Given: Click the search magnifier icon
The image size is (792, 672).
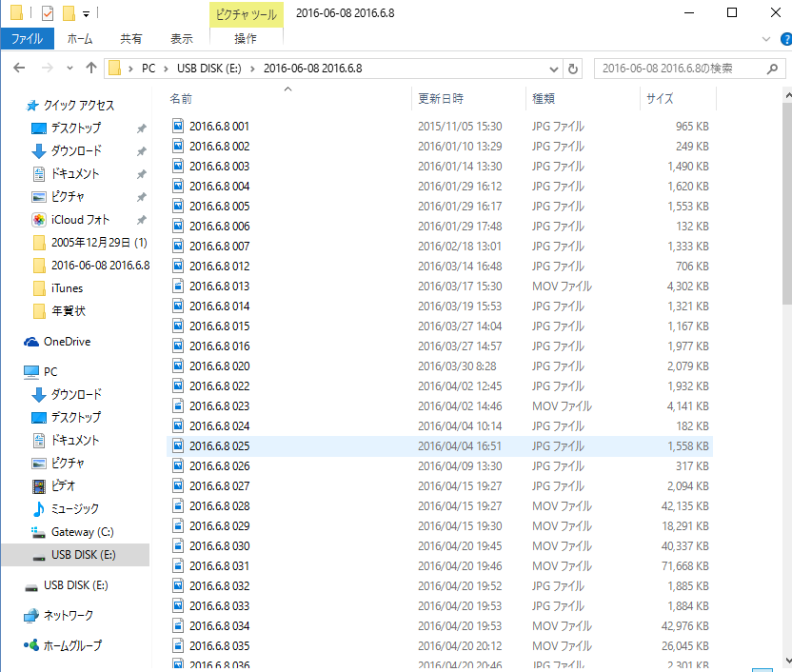Looking at the screenshot, I should [772, 69].
